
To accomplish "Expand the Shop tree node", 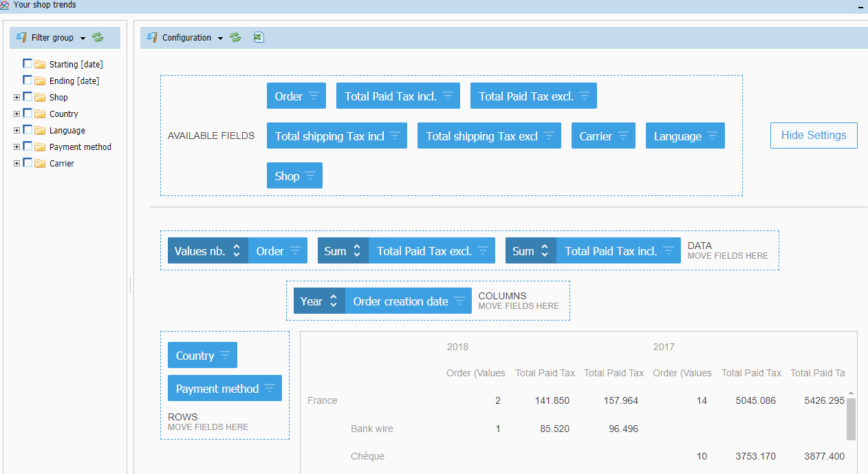I will pos(17,97).
